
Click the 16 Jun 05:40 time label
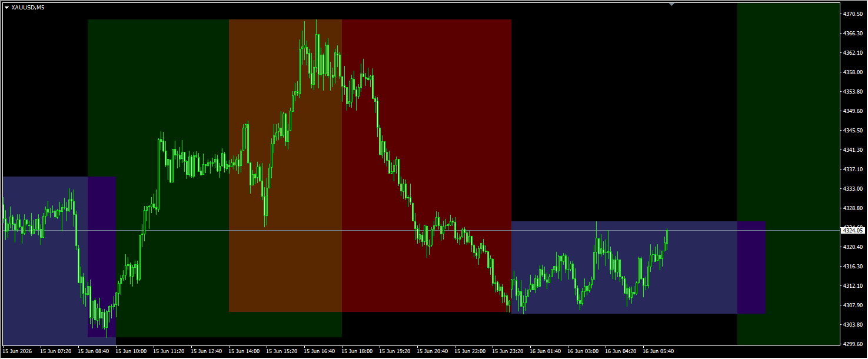[x=658, y=351]
